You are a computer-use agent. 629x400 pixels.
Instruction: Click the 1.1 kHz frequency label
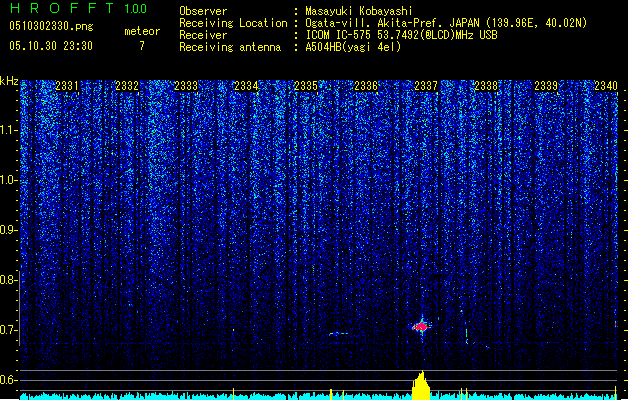tap(9, 130)
